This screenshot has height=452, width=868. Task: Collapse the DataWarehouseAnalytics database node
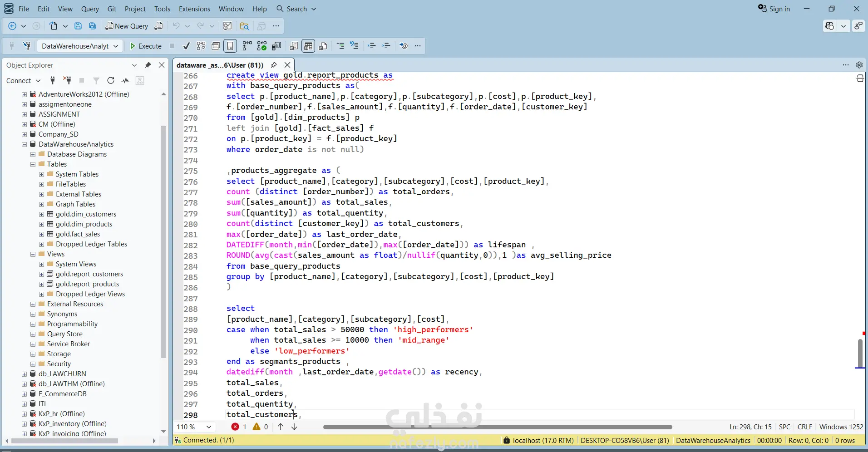click(24, 144)
